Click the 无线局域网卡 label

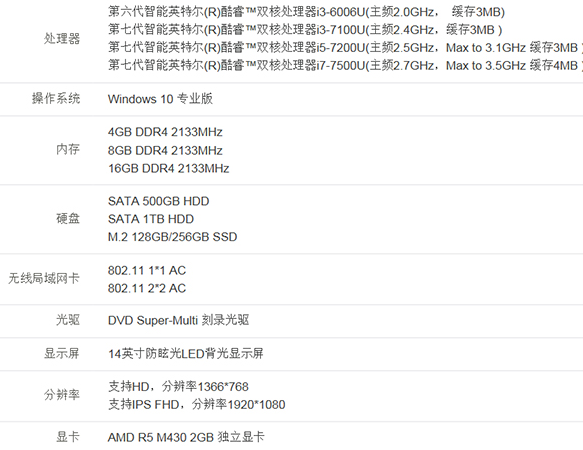click(x=44, y=278)
